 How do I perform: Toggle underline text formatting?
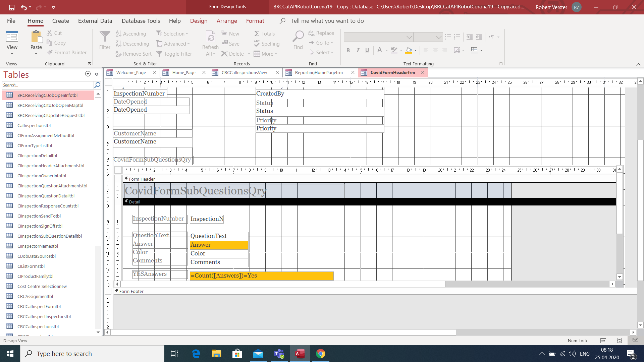pyautogui.click(x=367, y=50)
